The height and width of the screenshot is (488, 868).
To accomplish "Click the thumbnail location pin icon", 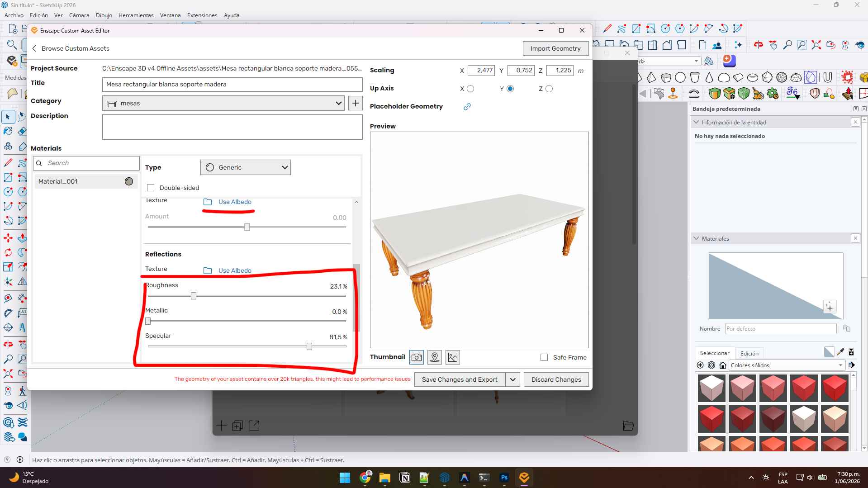I will pyautogui.click(x=435, y=357).
